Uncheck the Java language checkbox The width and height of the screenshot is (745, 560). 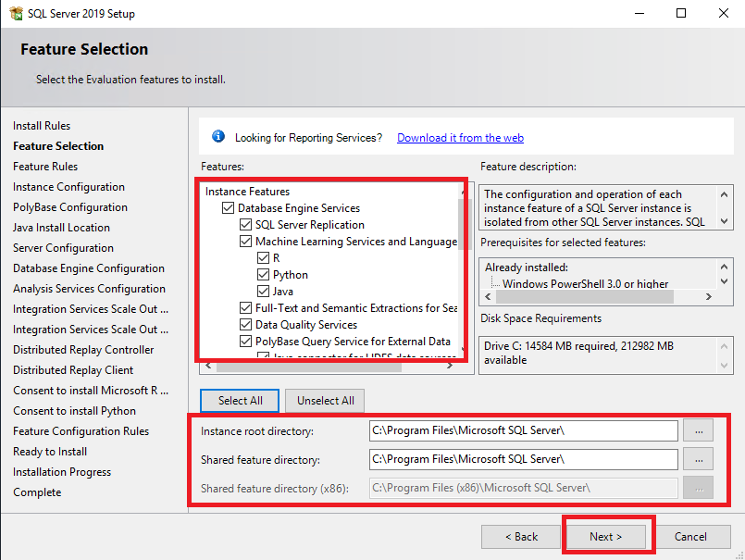(x=263, y=292)
